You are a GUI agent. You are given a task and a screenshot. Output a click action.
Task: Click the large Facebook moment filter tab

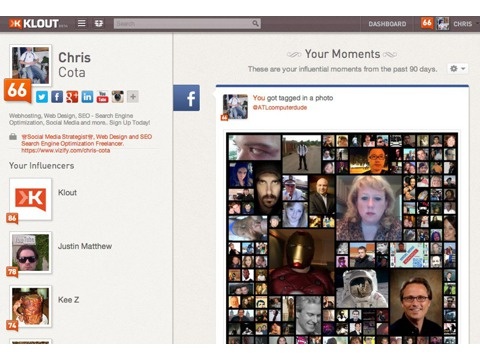[x=186, y=98]
